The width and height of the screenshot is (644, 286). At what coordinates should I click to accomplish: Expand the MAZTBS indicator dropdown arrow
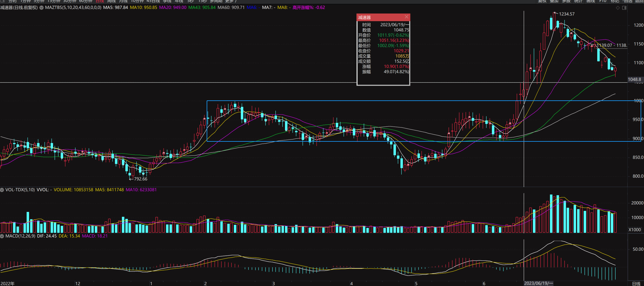(x=42, y=8)
